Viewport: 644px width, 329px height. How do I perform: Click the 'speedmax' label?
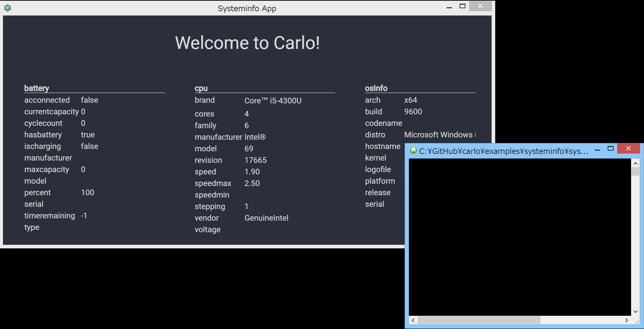pyautogui.click(x=213, y=183)
